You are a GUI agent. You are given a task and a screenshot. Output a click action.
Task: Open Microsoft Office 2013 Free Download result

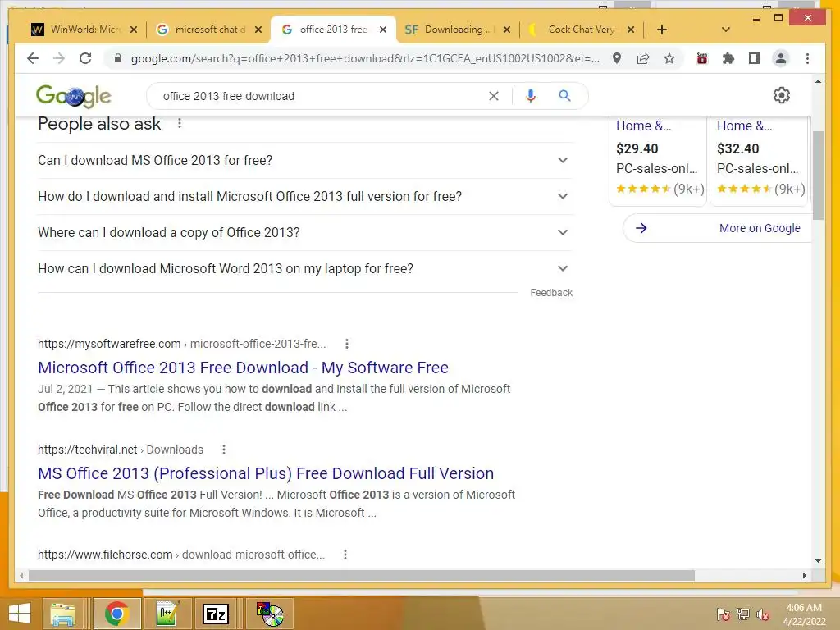tap(243, 367)
